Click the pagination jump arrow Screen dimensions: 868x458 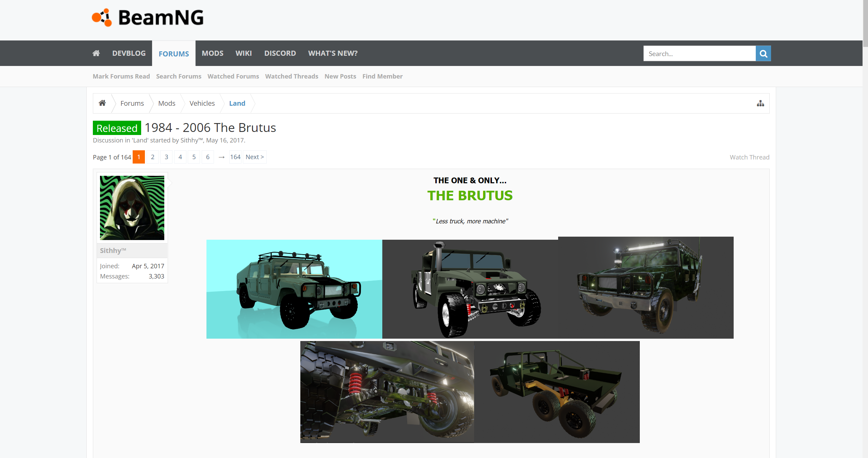point(221,157)
